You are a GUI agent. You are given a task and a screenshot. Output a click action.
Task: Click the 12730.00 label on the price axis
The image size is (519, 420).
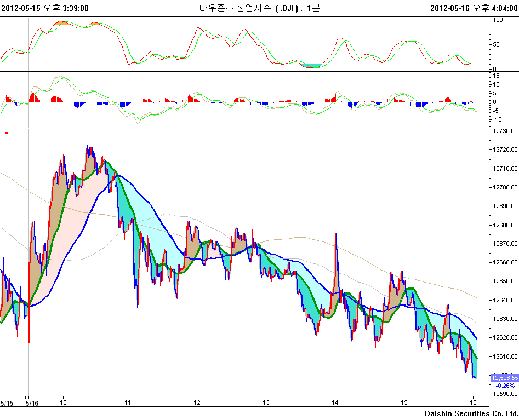click(x=505, y=131)
